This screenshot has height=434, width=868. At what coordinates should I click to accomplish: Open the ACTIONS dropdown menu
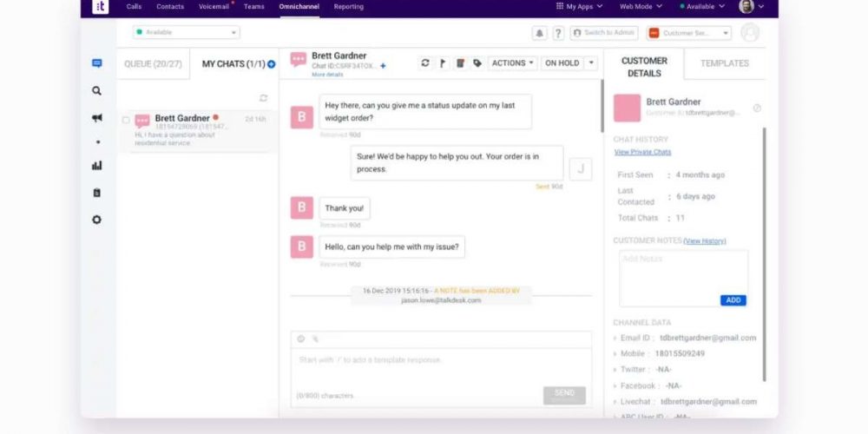click(512, 63)
